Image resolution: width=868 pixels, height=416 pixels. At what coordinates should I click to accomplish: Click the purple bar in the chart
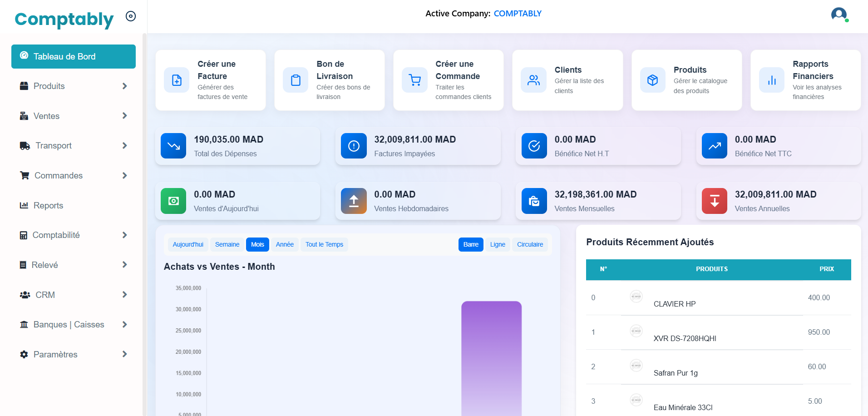click(491, 359)
